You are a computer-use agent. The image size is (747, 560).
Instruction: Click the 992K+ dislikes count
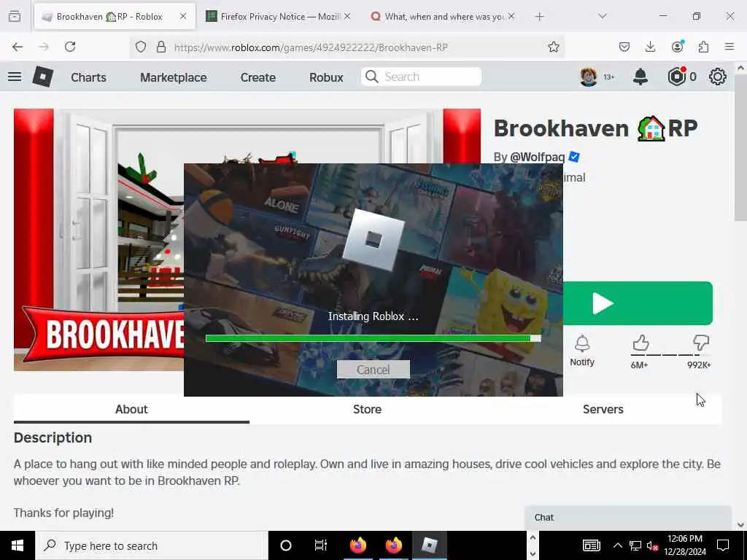(x=699, y=365)
